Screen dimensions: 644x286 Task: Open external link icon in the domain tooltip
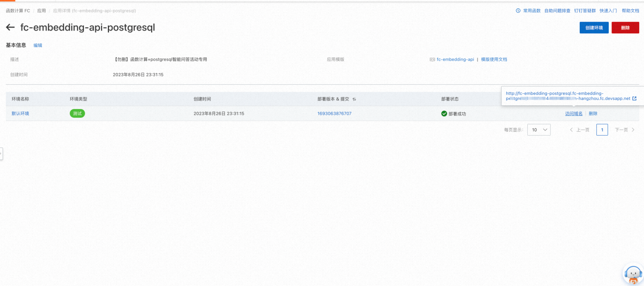(x=634, y=99)
